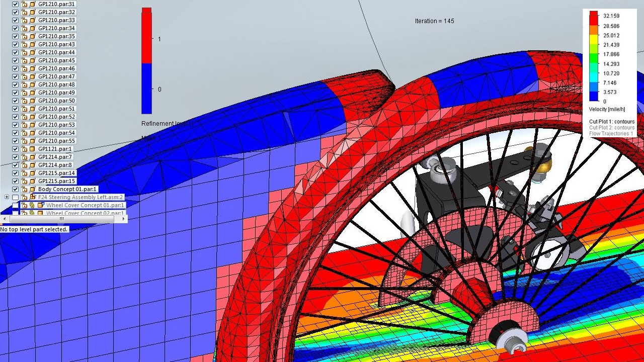Click the part icon of Body Concept 01.par:1
The image size is (644, 362).
tap(32, 189)
